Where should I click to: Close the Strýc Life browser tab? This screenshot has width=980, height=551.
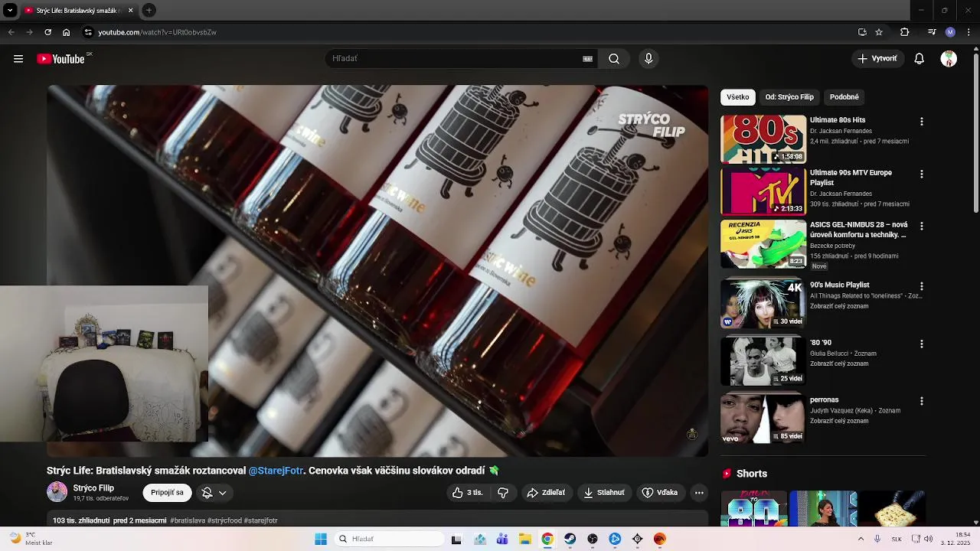click(130, 11)
